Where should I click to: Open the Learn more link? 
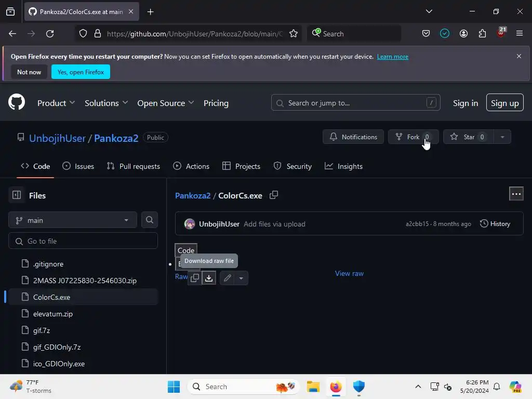pyautogui.click(x=393, y=57)
